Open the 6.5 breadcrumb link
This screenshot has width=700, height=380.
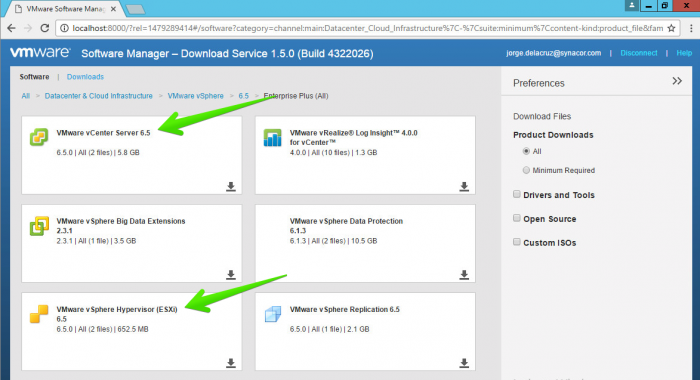click(243, 96)
